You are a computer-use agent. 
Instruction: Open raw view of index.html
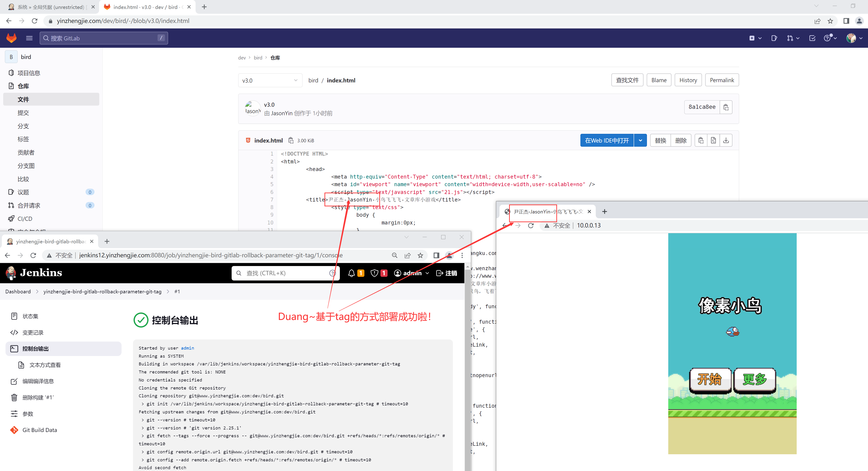point(713,140)
